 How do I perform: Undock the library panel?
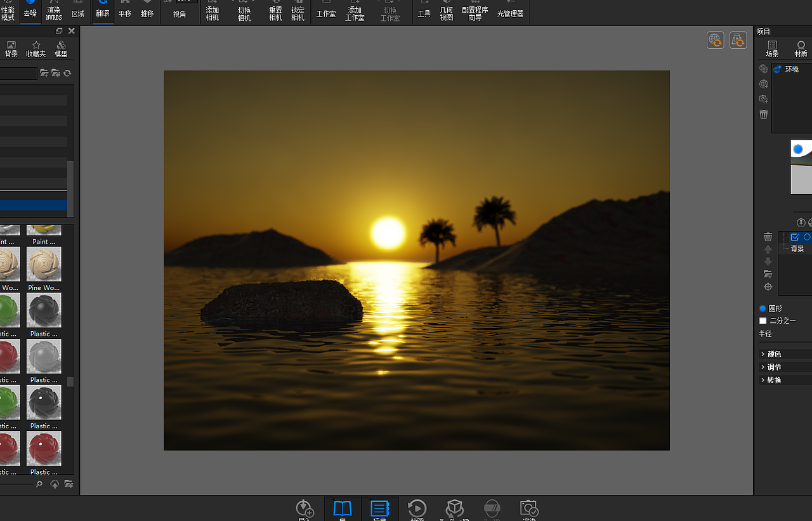59,31
